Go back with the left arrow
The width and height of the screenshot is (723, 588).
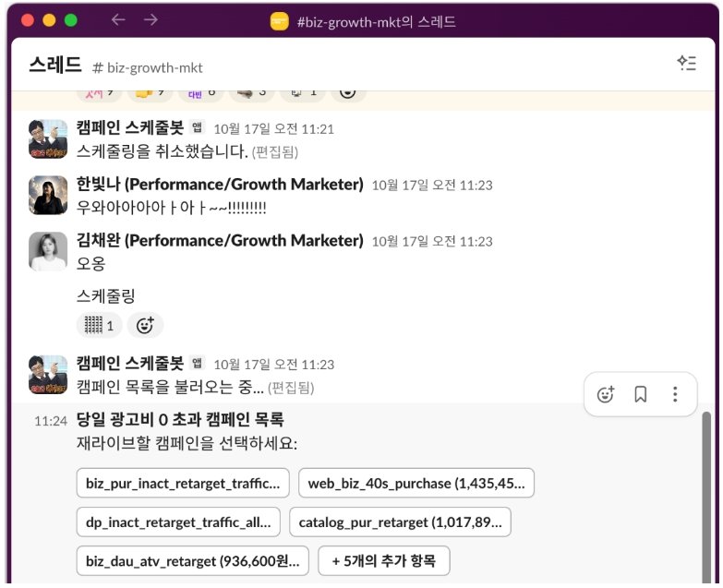118,19
